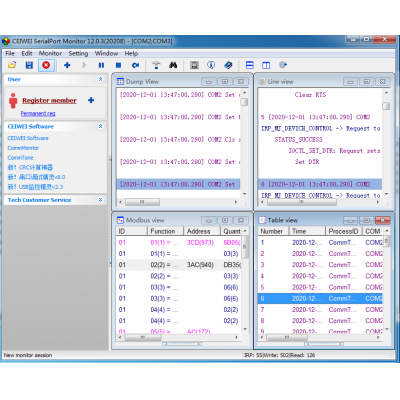Maximize the Modbus view window
The image size is (400, 400).
pos(225,220)
